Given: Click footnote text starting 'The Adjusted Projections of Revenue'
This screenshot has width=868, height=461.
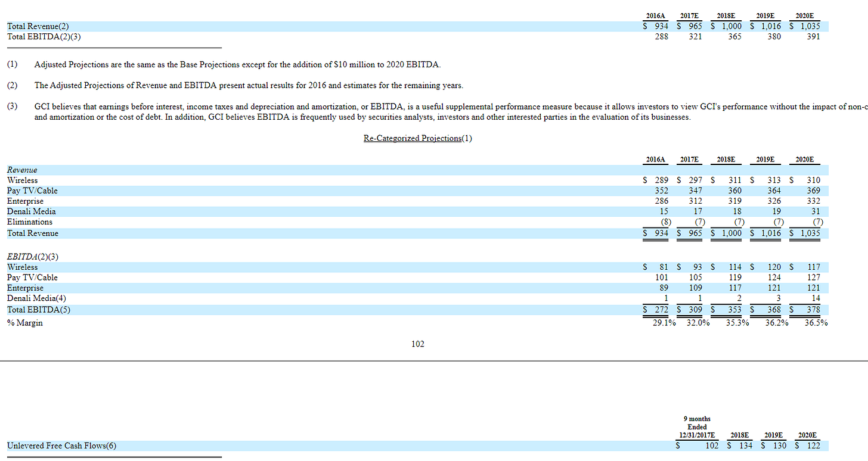Looking at the screenshot, I should (x=249, y=85).
